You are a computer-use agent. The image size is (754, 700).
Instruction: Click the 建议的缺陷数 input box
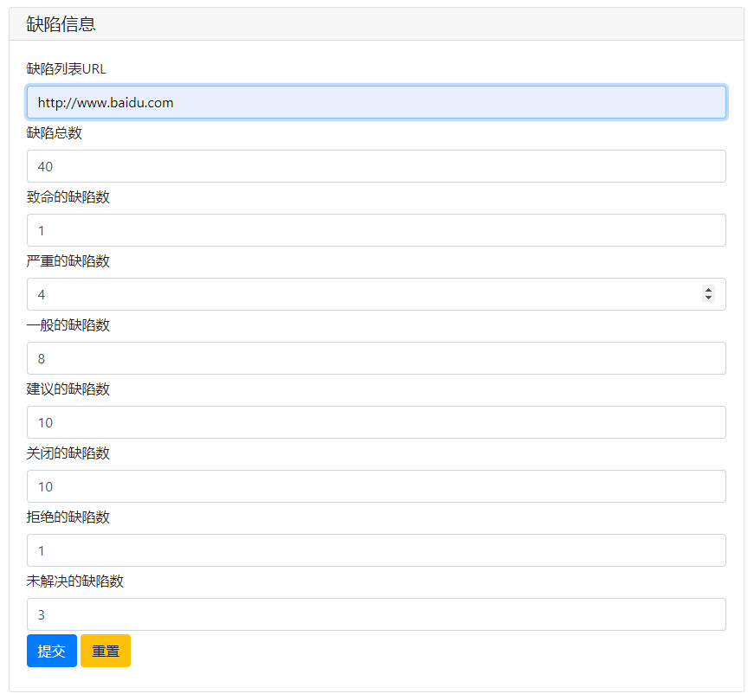tap(376, 422)
